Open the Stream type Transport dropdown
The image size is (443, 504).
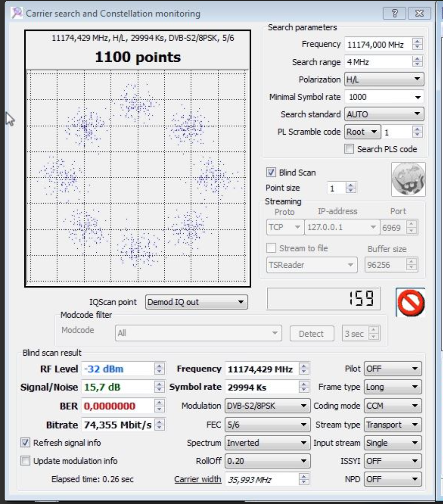[x=393, y=425]
